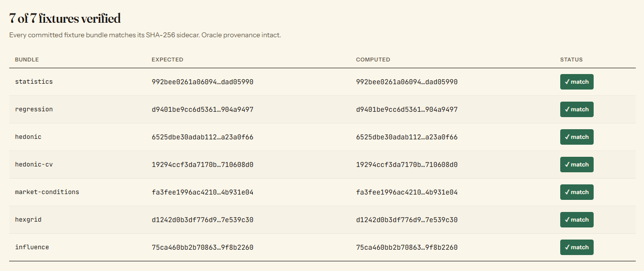The height and width of the screenshot is (271, 644).
Task: Select the statistics bundle name
Action: 34,82
